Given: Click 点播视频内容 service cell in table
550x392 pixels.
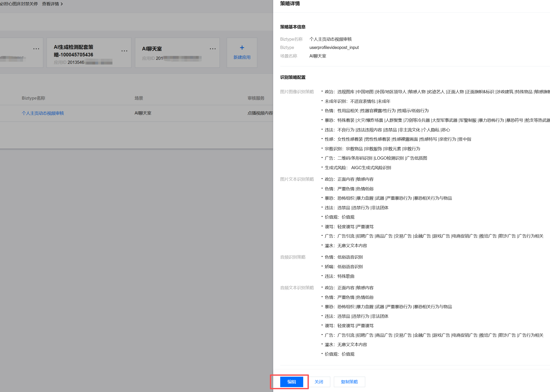Looking at the screenshot, I should point(260,113).
